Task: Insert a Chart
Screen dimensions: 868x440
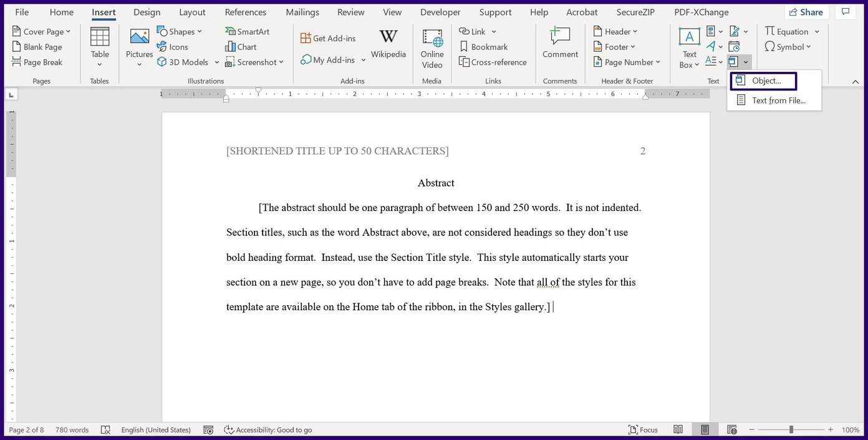Action: point(241,47)
